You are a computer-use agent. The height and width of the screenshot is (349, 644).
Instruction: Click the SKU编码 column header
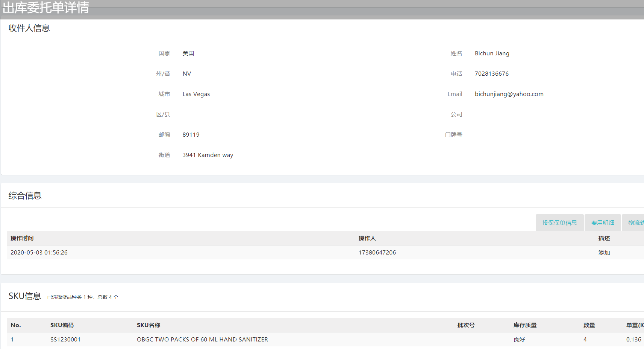[x=62, y=325]
